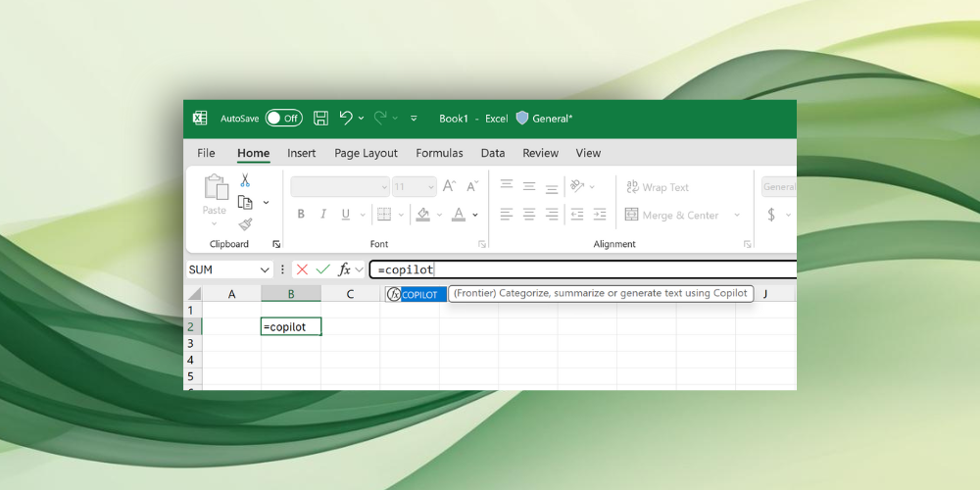
Task: Click the Increase Indent icon
Action: pos(600,215)
